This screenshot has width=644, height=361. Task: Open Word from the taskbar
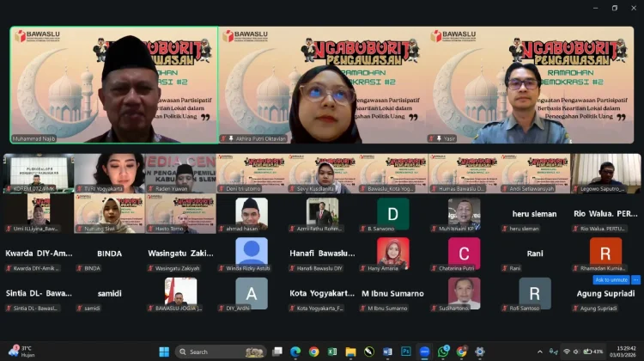pyautogui.click(x=387, y=352)
